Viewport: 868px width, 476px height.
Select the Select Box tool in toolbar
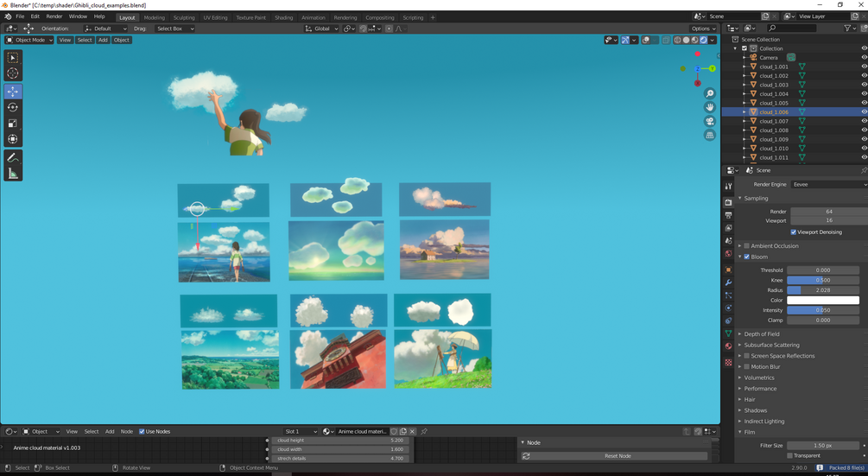[x=13, y=58]
